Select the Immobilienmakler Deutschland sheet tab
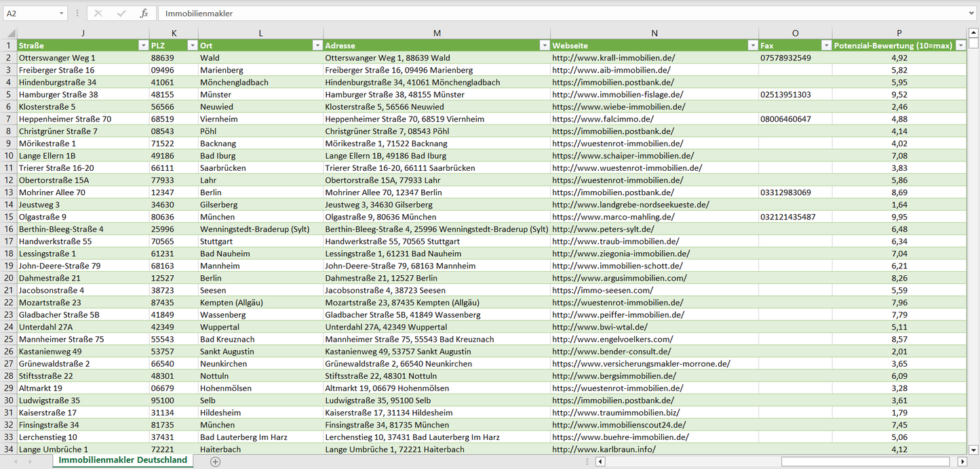 [x=123, y=460]
